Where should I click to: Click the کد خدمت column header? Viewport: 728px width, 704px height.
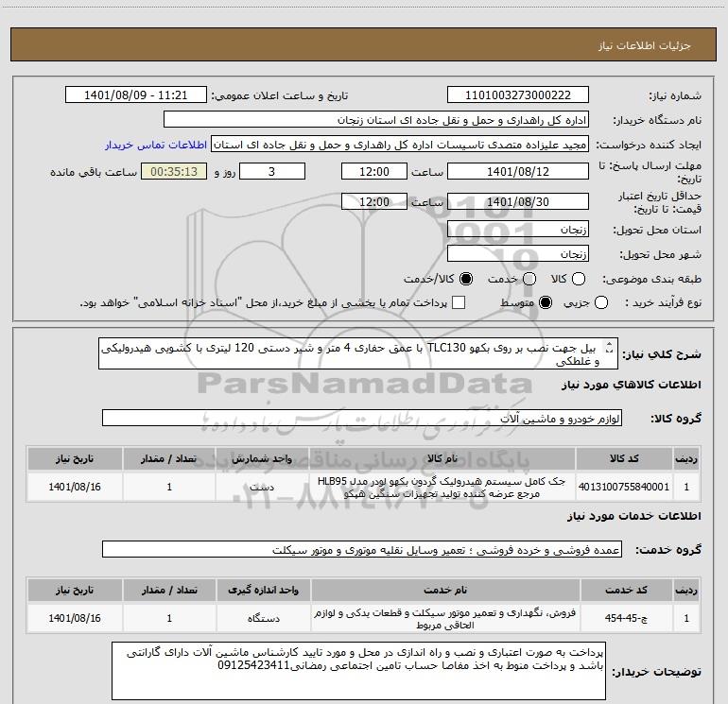point(626,590)
